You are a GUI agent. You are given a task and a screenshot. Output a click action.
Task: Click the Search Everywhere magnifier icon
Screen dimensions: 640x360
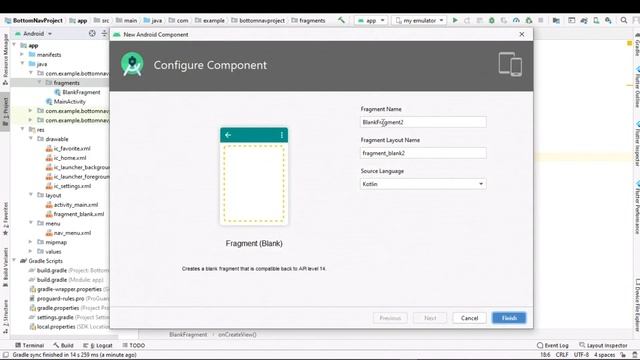click(624, 20)
